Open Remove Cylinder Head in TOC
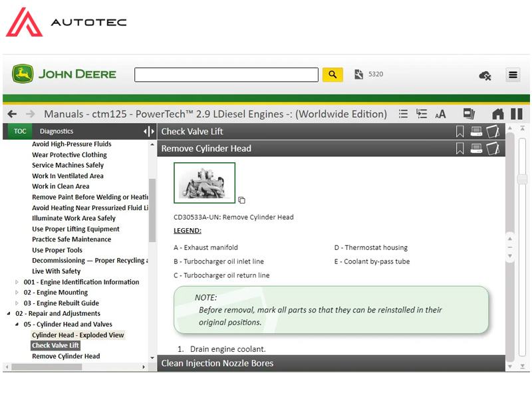 (66, 356)
